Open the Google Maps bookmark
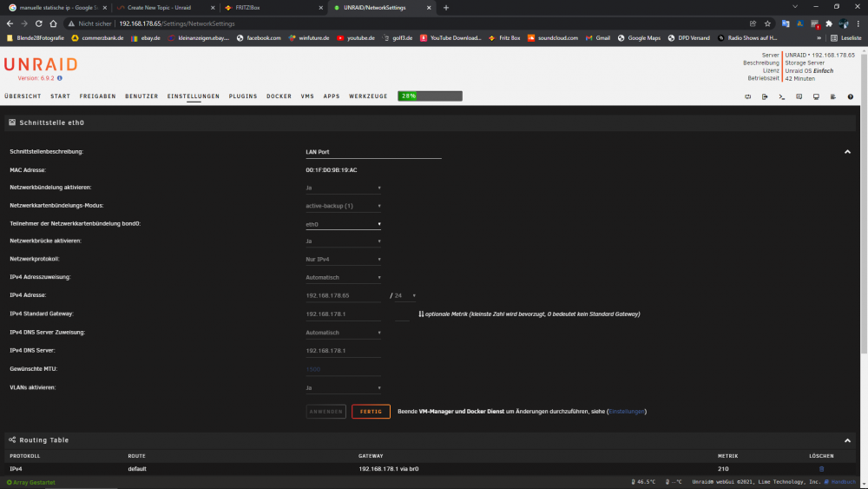This screenshot has width=868, height=489. [x=640, y=38]
